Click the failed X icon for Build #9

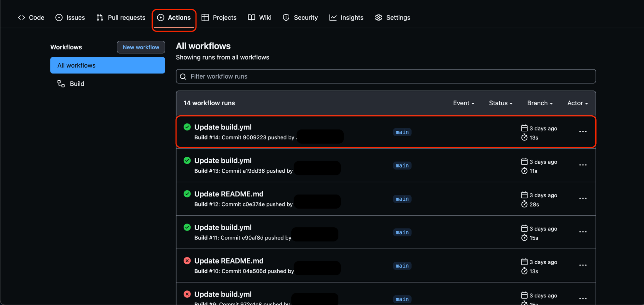187,294
